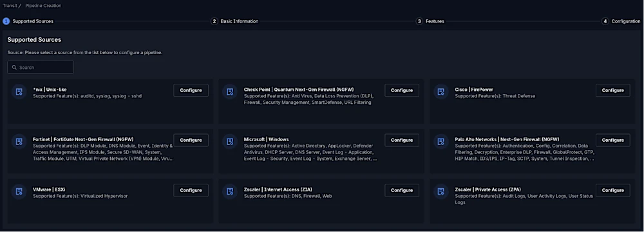Image resolution: width=644 pixels, height=232 pixels.
Task: Click 'Zscaler | Private Access (ZPA)' title
Action: (x=488, y=189)
